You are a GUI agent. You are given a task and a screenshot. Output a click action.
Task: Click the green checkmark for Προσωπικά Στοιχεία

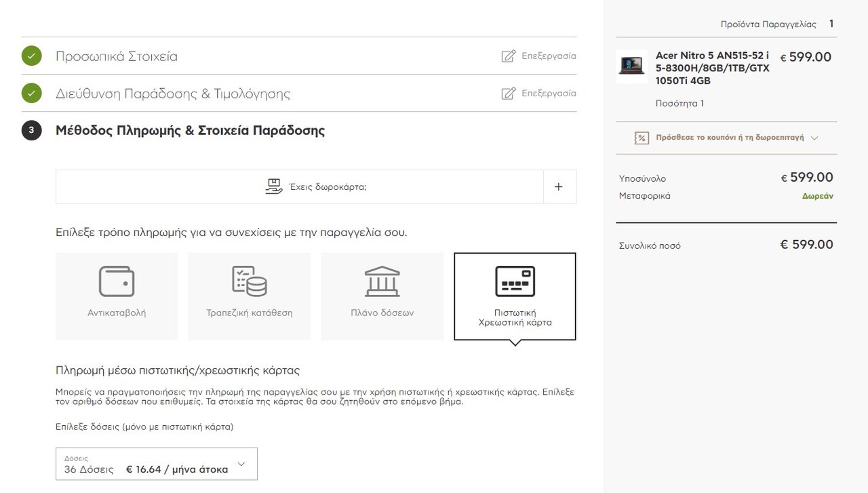(x=32, y=56)
